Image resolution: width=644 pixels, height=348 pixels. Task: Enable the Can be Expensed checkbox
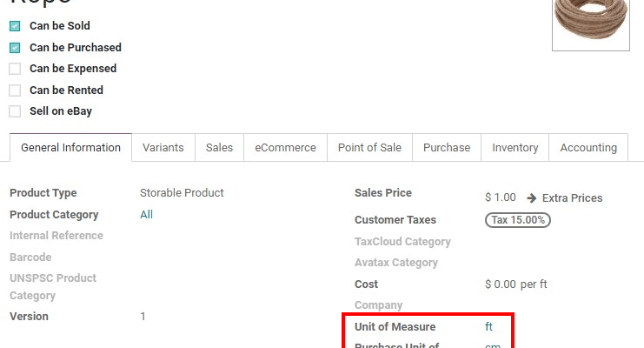click(15, 69)
